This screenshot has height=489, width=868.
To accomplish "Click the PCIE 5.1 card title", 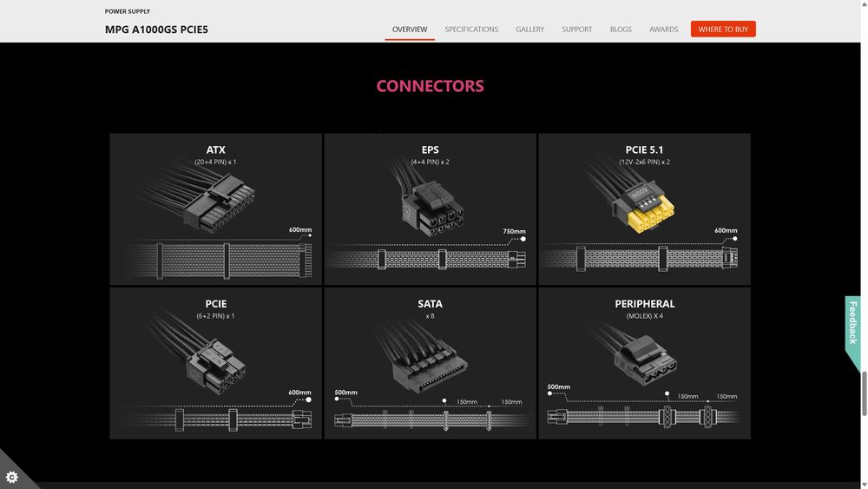I will coord(644,149).
